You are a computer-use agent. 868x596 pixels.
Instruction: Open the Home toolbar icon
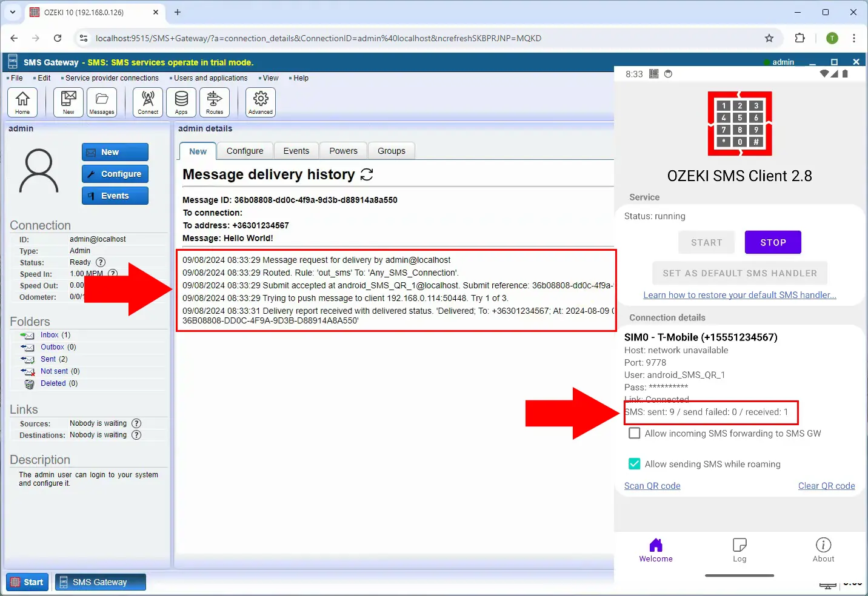22,102
